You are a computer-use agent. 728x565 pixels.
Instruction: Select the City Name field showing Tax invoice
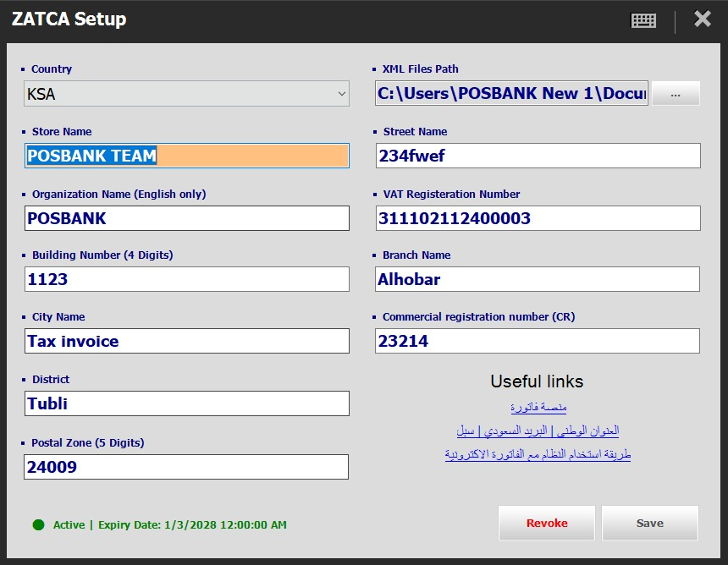pyautogui.click(x=186, y=341)
